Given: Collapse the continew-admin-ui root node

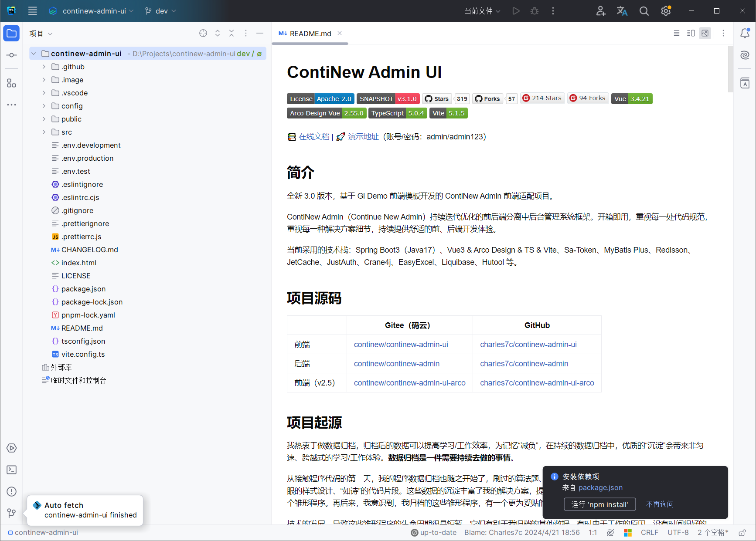Looking at the screenshot, I should (34, 54).
